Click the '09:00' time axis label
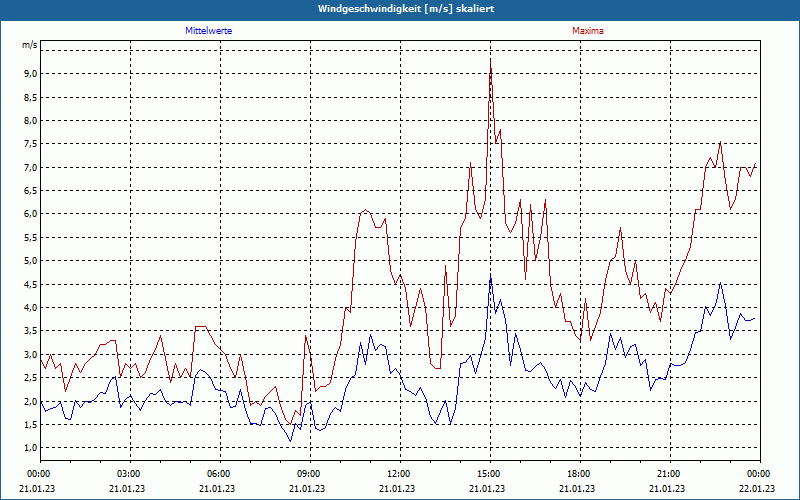800x500 pixels. pos(307,474)
